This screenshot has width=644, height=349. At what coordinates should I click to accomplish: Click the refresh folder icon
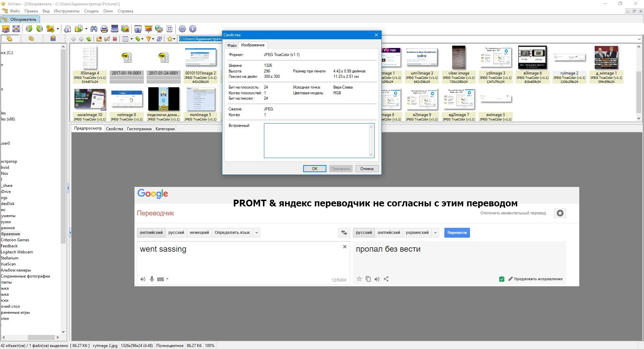(159, 39)
